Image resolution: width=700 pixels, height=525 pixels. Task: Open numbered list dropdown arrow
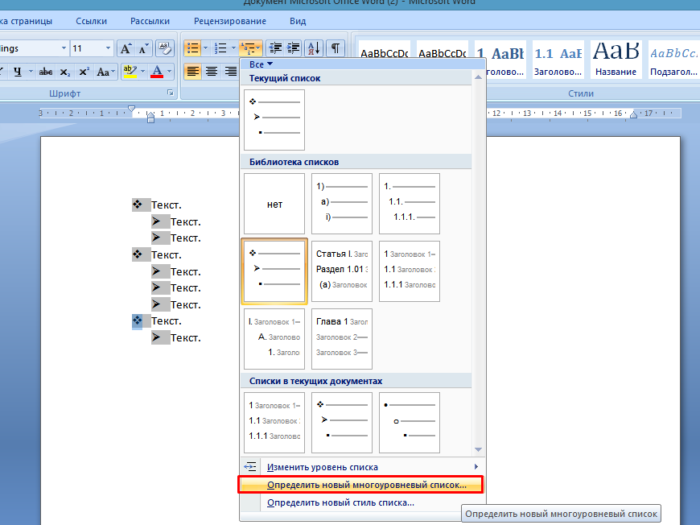(233, 48)
